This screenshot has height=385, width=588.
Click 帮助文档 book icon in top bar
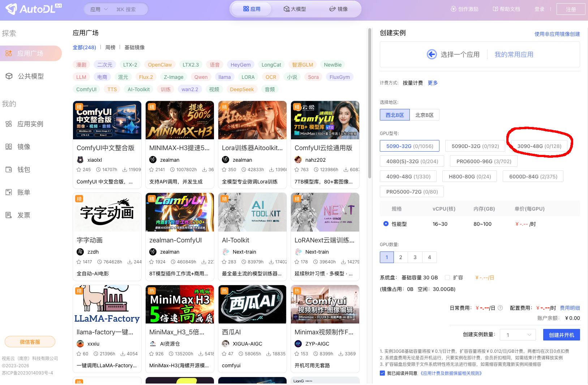click(x=495, y=9)
